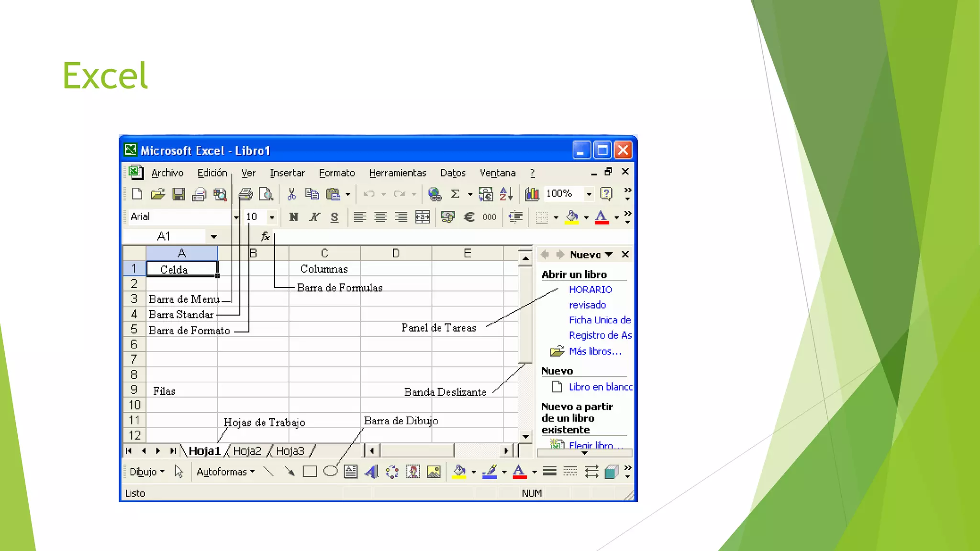Open the HORARIO revisado workbook link
980x551 pixels.
590,297
